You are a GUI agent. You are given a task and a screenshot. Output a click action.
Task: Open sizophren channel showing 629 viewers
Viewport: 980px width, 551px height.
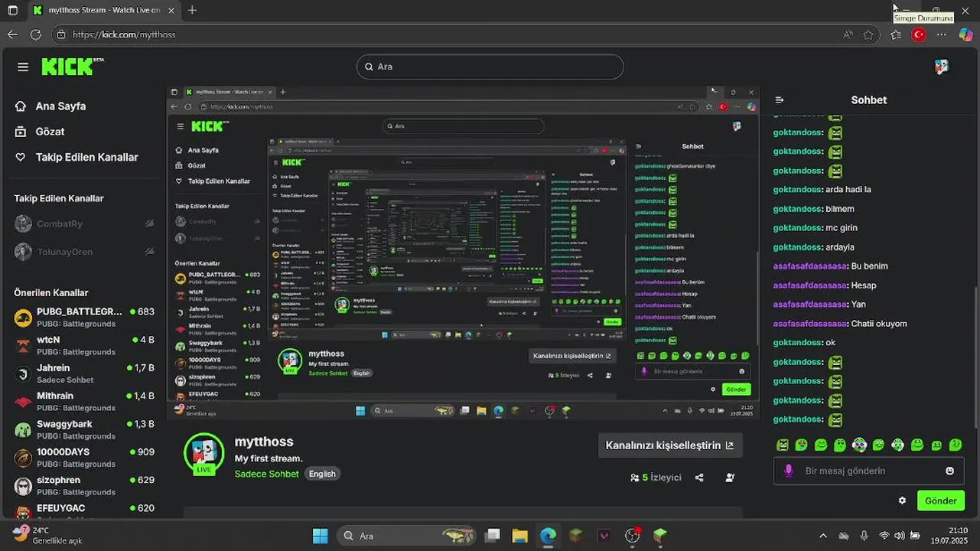pos(84,485)
